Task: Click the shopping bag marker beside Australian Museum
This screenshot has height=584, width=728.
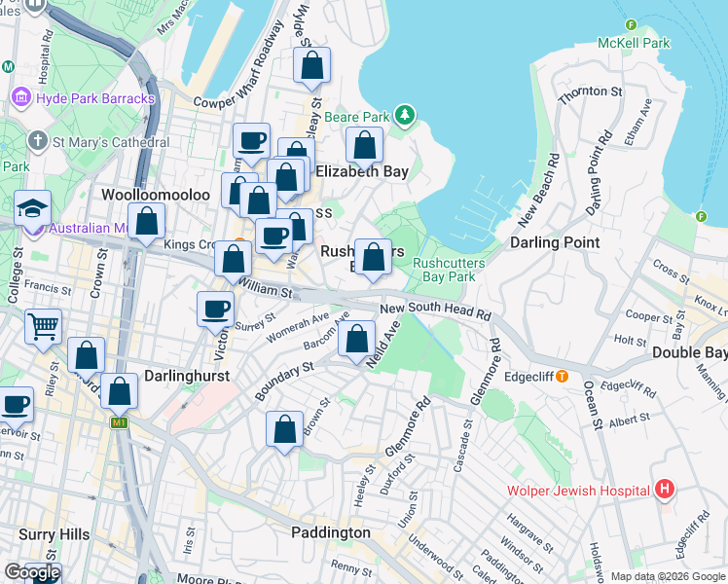Action: tap(146, 221)
